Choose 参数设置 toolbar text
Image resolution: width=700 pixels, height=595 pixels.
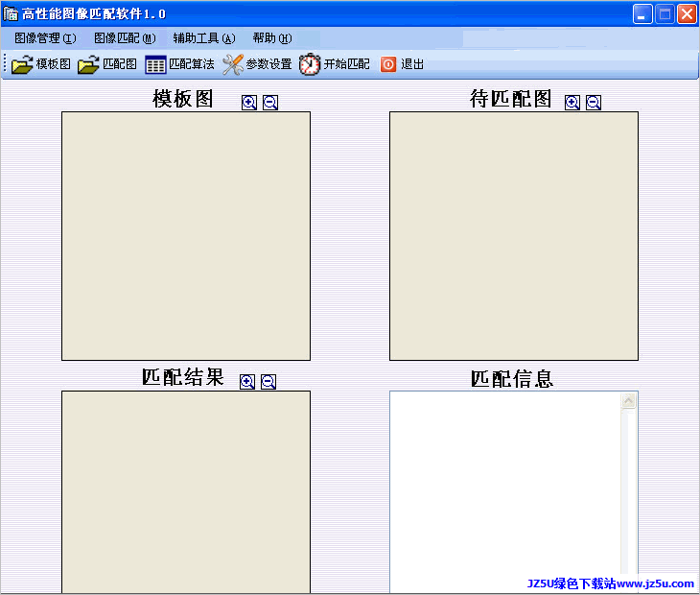(x=268, y=64)
